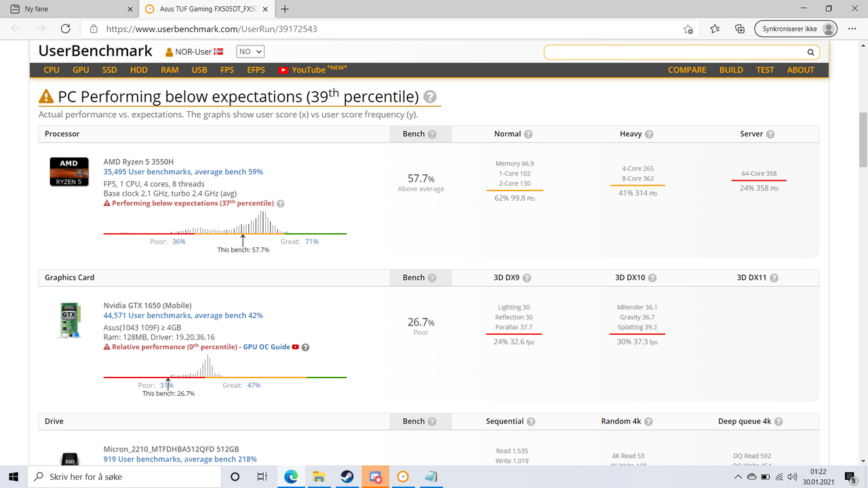Reload the current page
868x488 pixels.
click(x=65, y=29)
